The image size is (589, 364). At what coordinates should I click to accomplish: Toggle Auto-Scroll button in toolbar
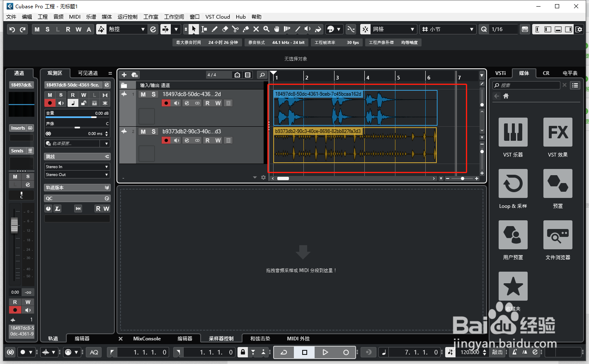pyautogui.click(x=165, y=29)
